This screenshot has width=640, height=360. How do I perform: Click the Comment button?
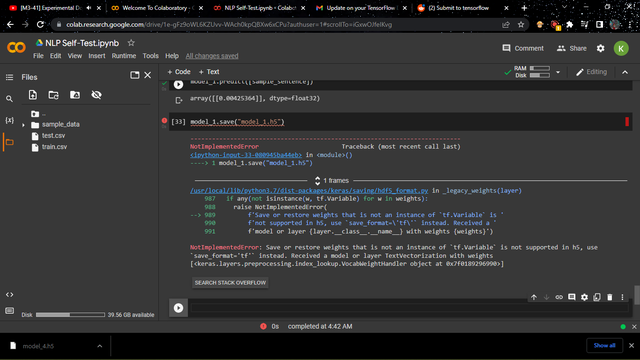pos(523,48)
